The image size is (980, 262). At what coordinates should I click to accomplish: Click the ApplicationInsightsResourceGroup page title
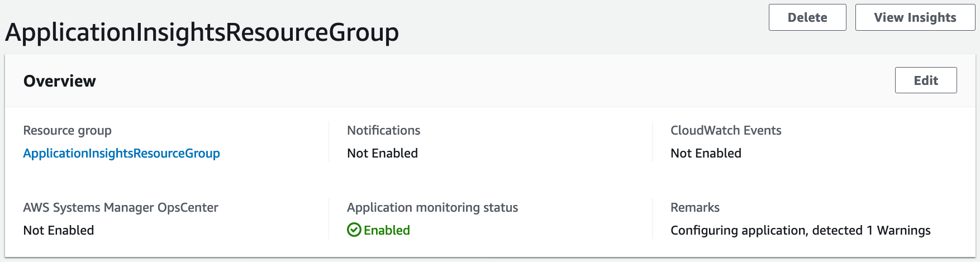[x=202, y=32]
